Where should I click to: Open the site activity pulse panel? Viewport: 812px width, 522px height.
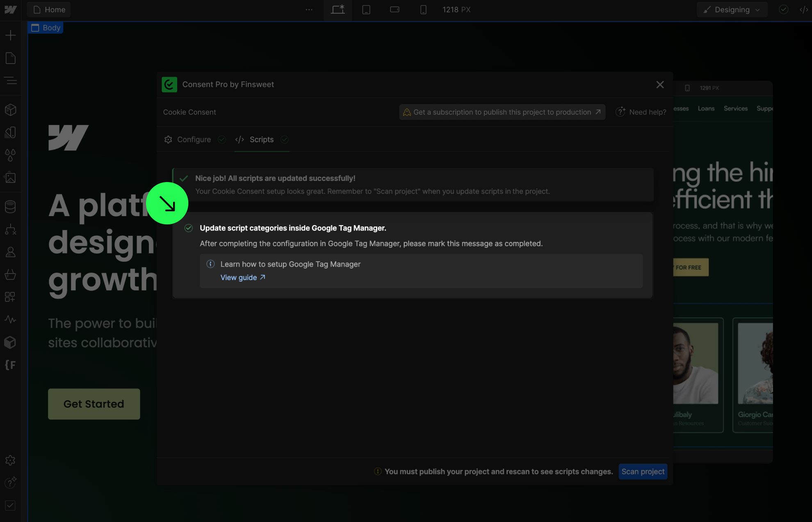(11, 319)
